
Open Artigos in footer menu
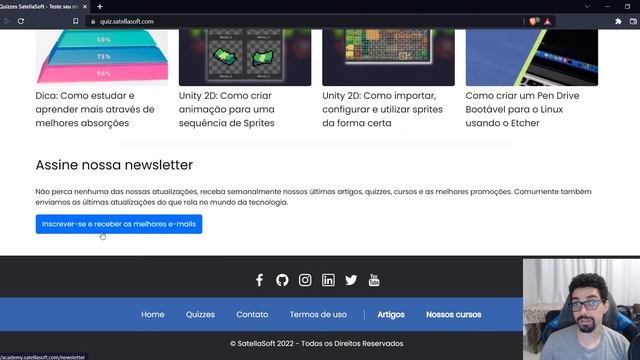pyautogui.click(x=391, y=314)
